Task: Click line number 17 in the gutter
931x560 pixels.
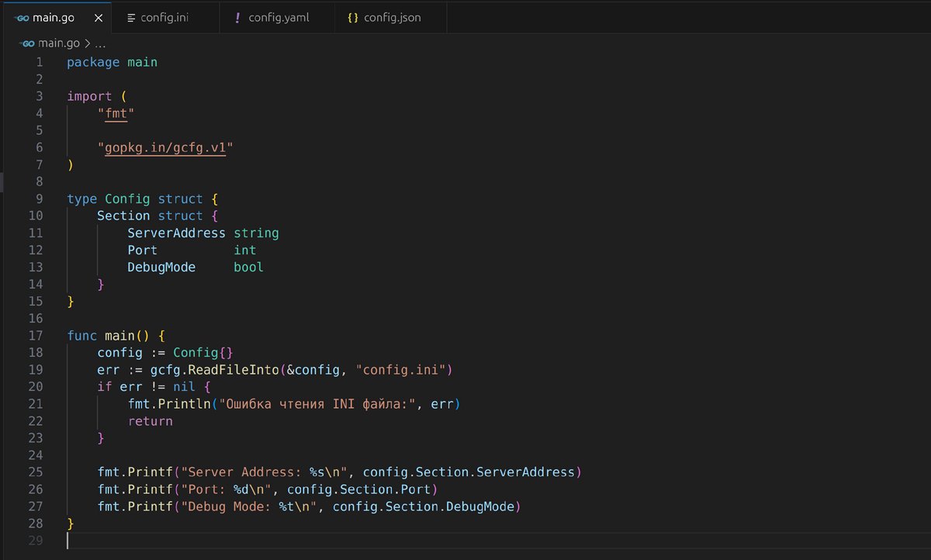Action: [35, 336]
